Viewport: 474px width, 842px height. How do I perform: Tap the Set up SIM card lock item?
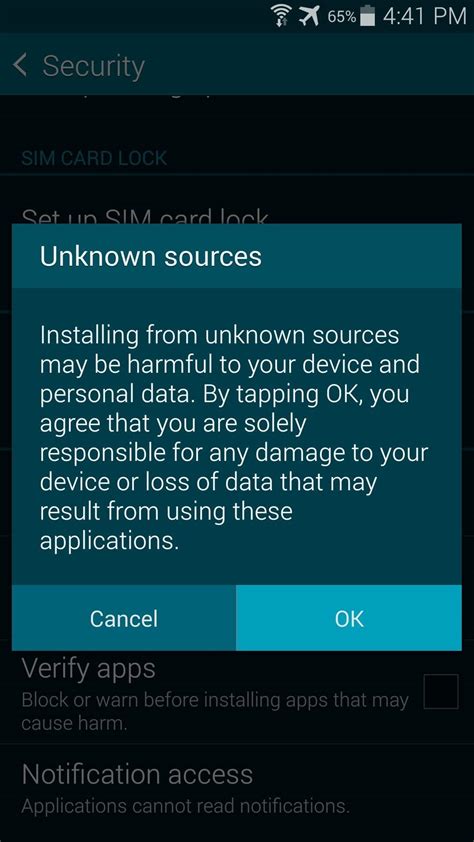[145, 216]
